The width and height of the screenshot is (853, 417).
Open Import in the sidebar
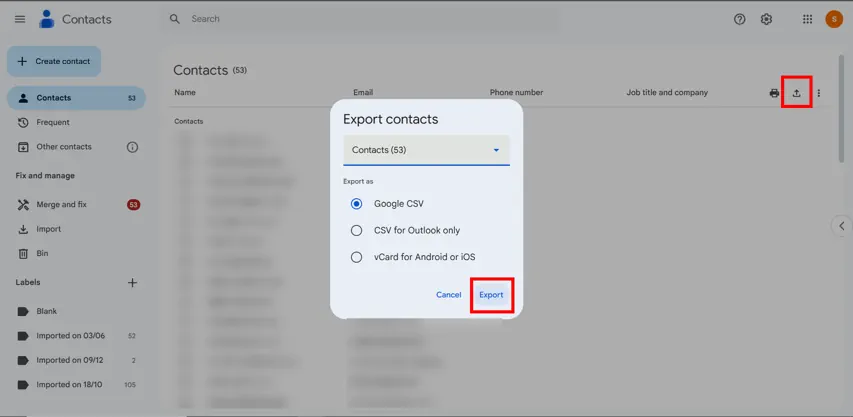(76, 229)
